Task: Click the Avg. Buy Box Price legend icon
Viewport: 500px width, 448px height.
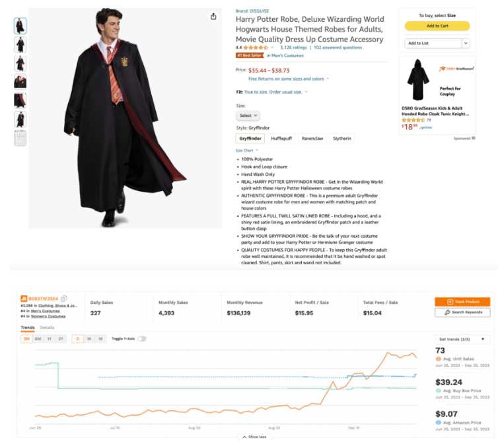Action: pyautogui.click(x=439, y=391)
